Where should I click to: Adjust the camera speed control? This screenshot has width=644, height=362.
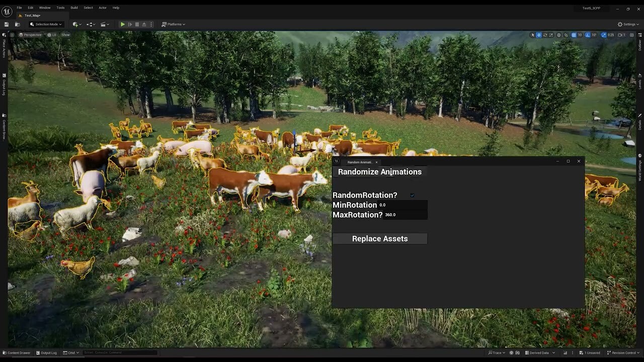622,35
